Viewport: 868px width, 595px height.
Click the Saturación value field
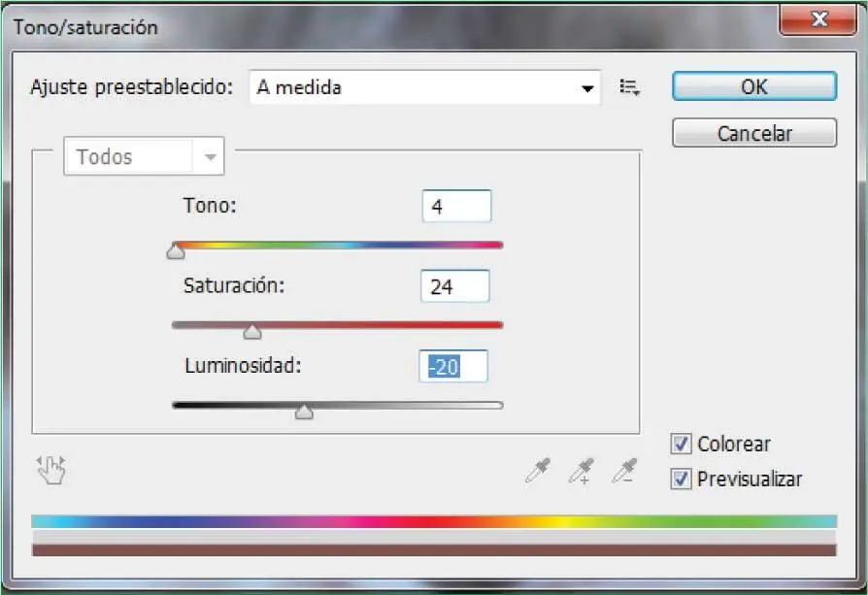pos(455,286)
